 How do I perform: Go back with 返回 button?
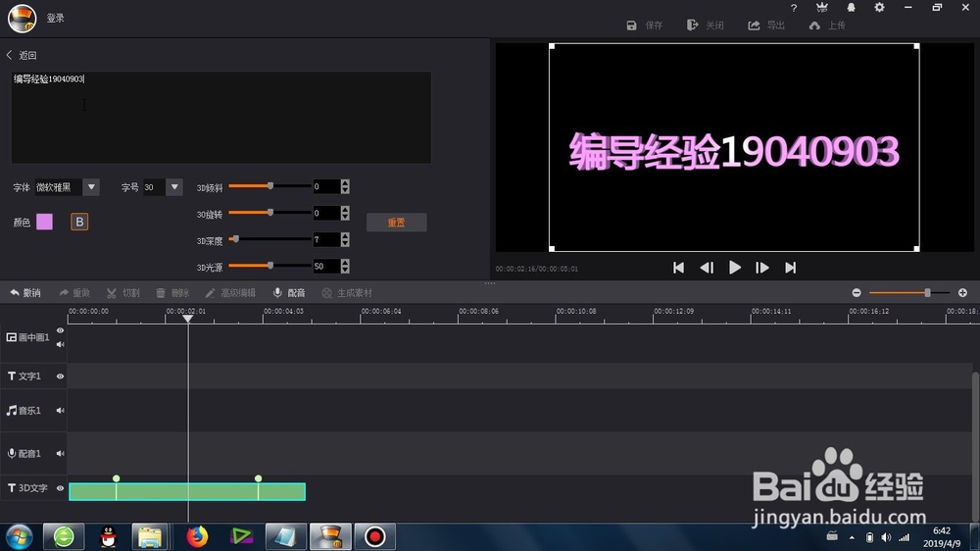[22, 55]
